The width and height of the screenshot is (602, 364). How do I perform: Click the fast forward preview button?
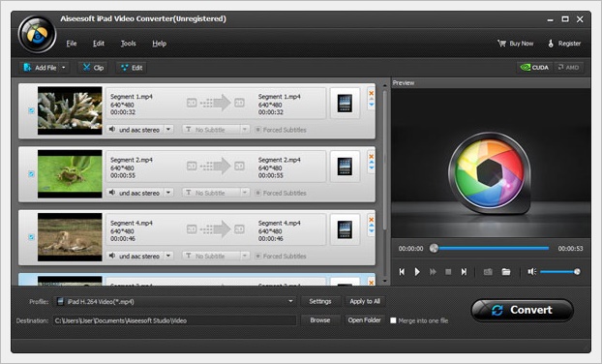coord(433,272)
